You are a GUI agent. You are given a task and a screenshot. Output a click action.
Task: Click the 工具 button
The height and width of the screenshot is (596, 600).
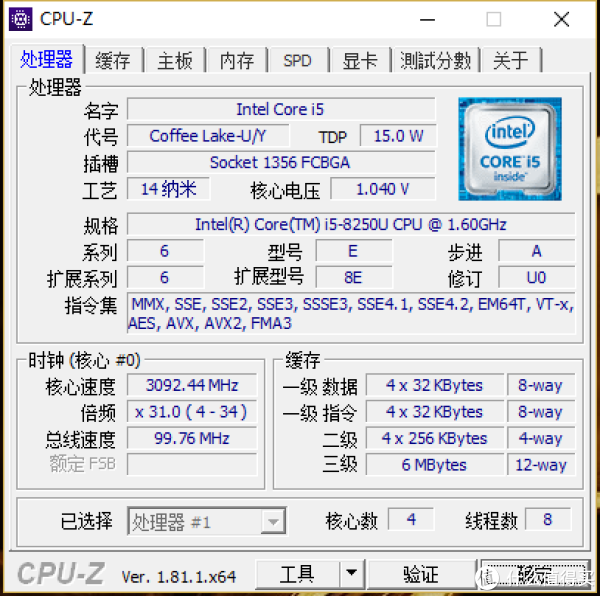(x=297, y=573)
